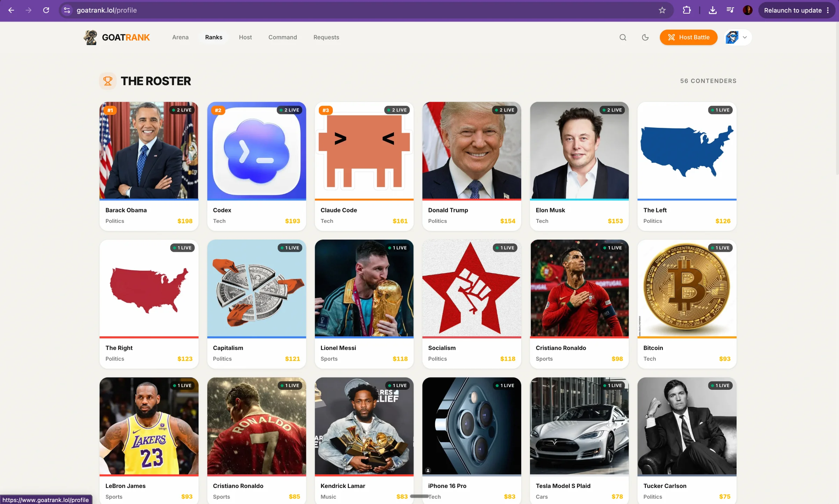Click the iPhone 16 Pro card image
This screenshot has width=839, height=504.
point(472,426)
